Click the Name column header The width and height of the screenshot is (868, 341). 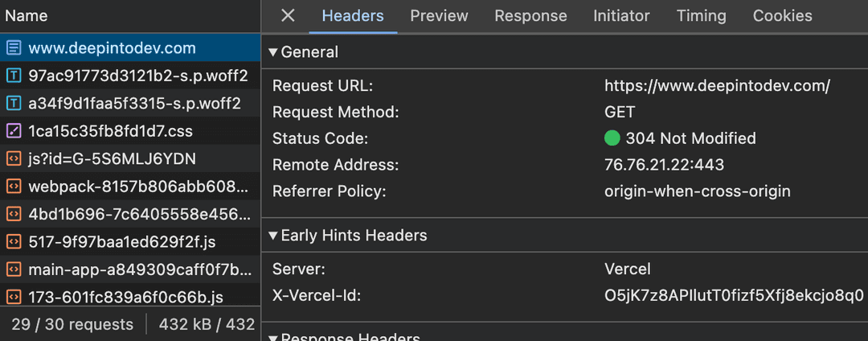point(27,16)
